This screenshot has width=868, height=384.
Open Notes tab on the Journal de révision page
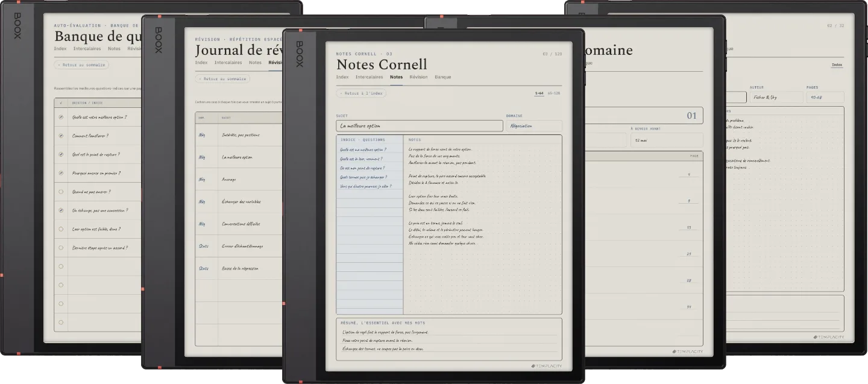(x=256, y=63)
